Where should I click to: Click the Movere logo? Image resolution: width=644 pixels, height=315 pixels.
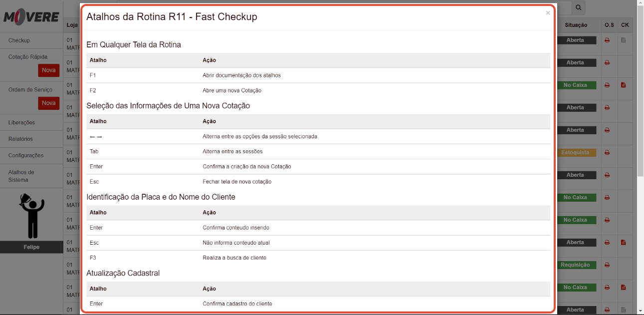(x=31, y=16)
